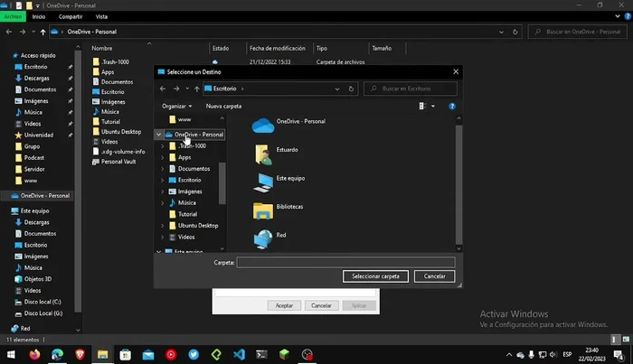The width and height of the screenshot is (633, 364).
Task: Open the Vista ribbon tab
Action: [101, 16]
